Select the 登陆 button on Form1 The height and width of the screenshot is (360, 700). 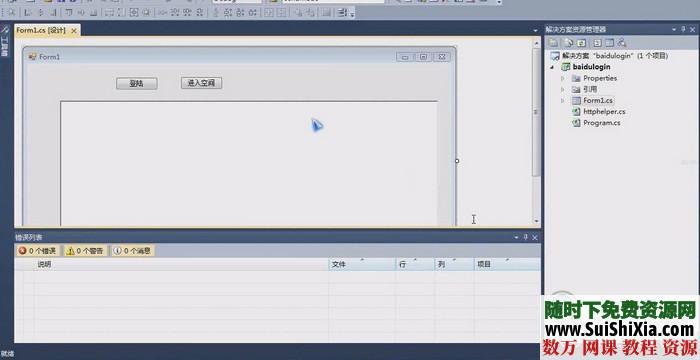click(x=137, y=84)
